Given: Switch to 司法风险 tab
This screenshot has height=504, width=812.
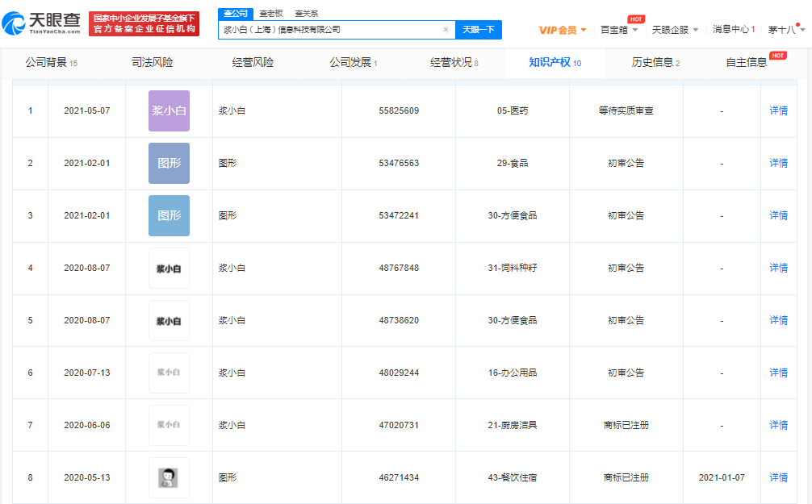Looking at the screenshot, I should [x=153, y=63].
